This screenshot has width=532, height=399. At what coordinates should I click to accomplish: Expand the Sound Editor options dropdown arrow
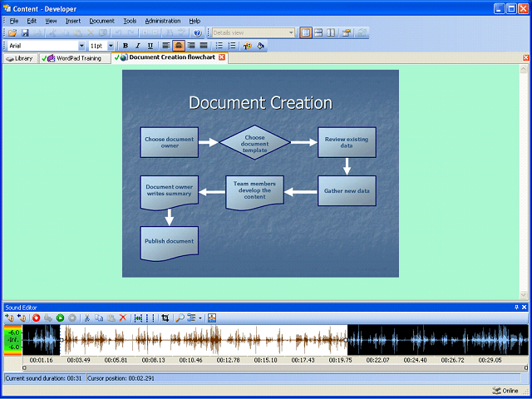(200, 318)
